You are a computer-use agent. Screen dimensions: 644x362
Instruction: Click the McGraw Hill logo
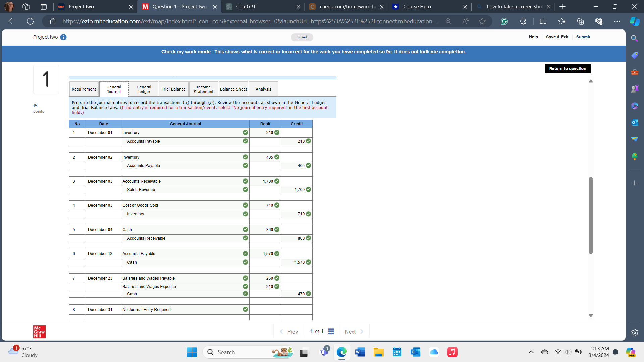point(39,332)
